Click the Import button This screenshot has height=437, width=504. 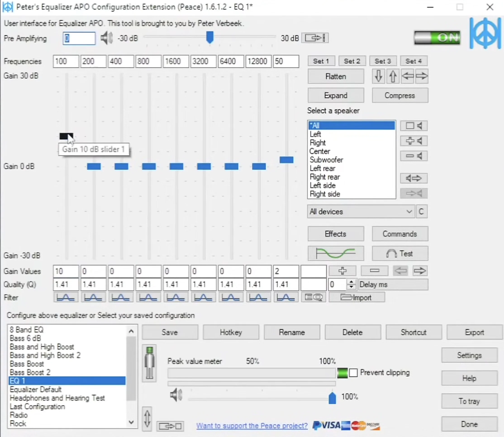point(357,297)
